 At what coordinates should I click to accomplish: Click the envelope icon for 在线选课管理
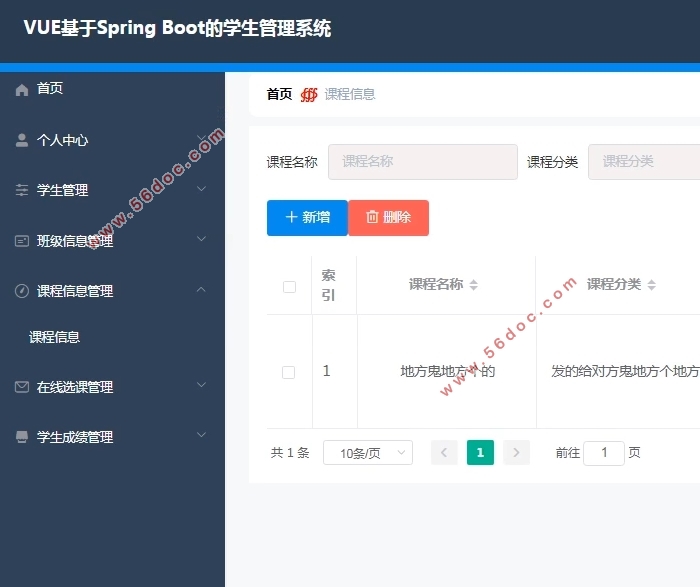click(x=22, y=387)
